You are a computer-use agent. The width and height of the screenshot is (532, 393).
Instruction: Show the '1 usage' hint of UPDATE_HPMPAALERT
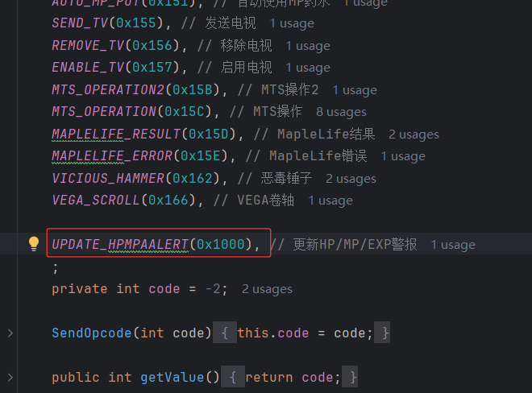(x=452, y=244)
